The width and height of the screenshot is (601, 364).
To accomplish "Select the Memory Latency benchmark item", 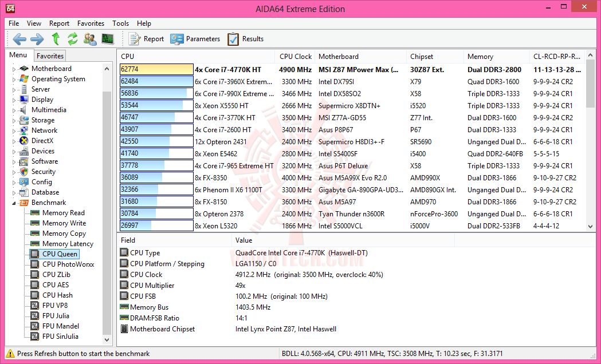I will [x=68, y=244].
